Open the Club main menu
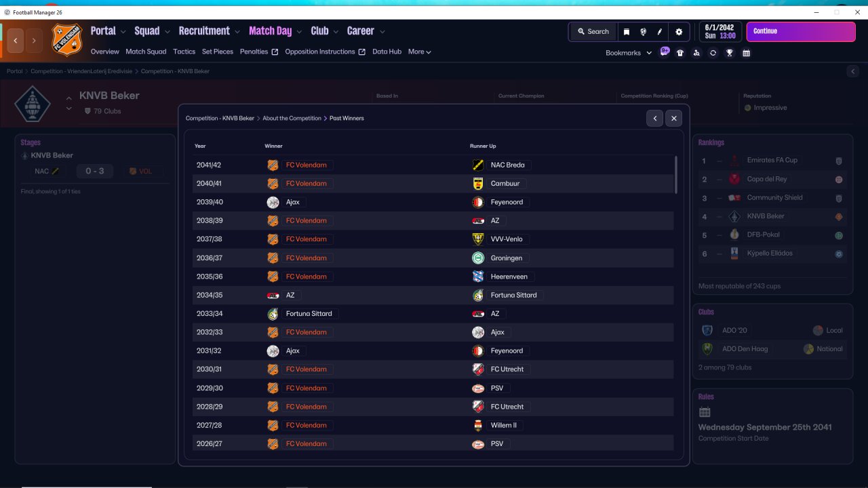 tap(320, 31)
